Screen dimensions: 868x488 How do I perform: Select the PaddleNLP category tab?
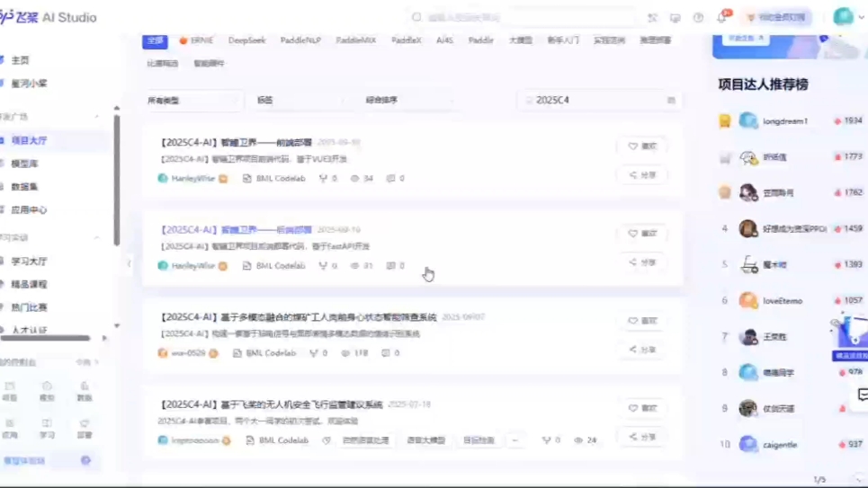300,40
